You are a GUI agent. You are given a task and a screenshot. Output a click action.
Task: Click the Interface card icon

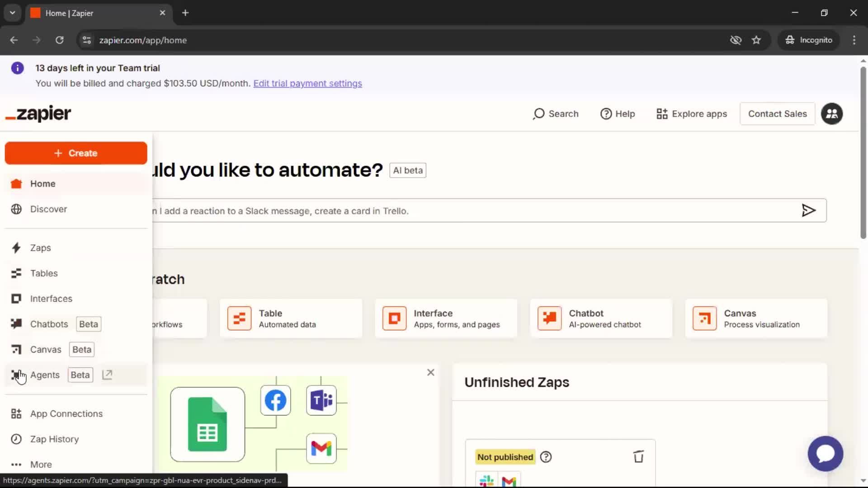point(394,318)
